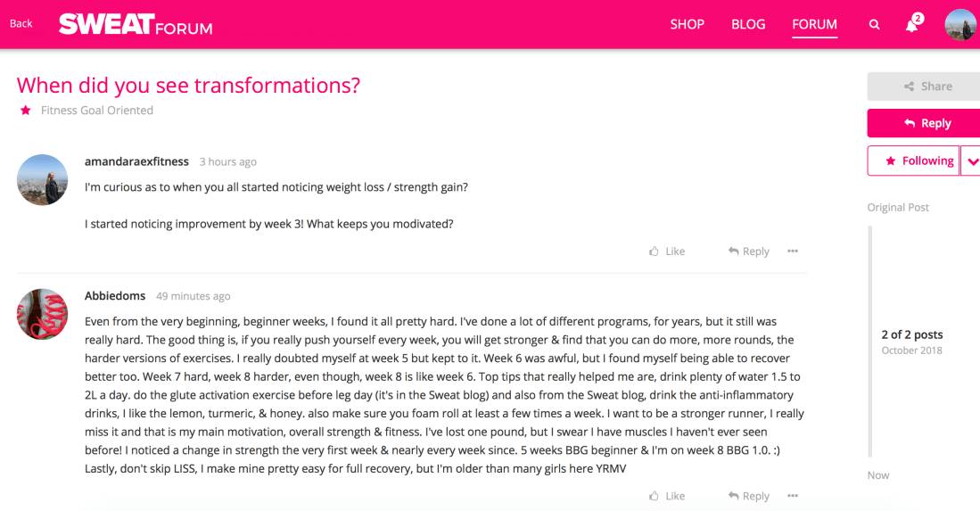Expand the Following dropdown arrow
The width and height of the screenshot is (980, 511).
click(971, 161)
